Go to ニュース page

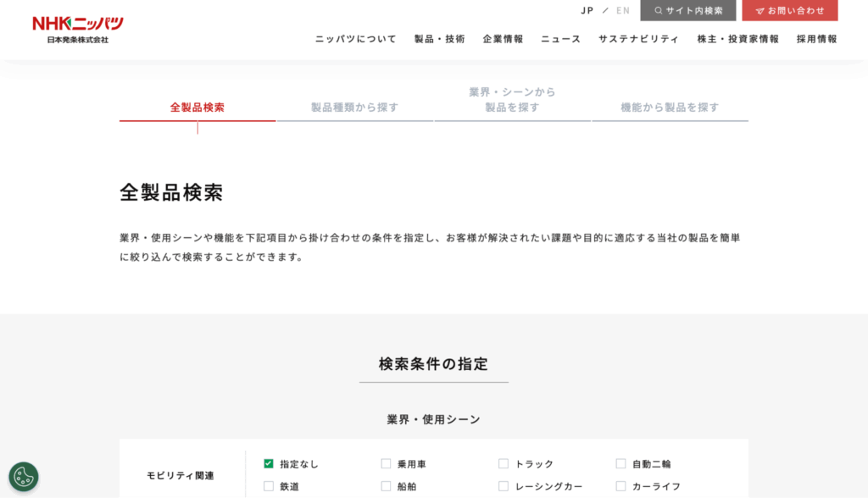point(560,39)
